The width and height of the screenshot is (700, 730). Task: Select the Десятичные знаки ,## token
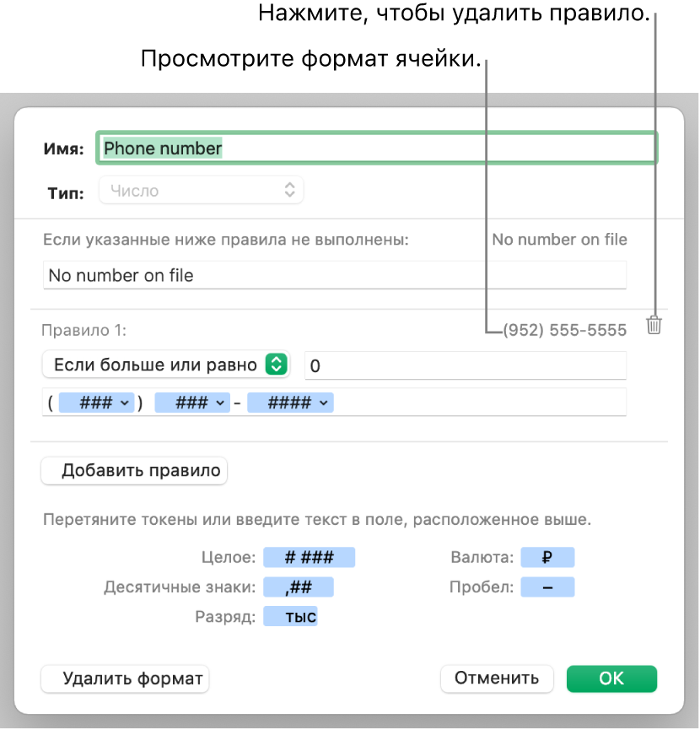299,587
